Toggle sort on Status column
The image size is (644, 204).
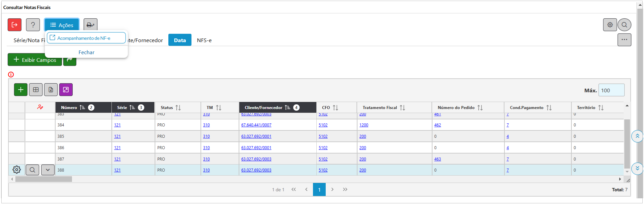point(178,108)
